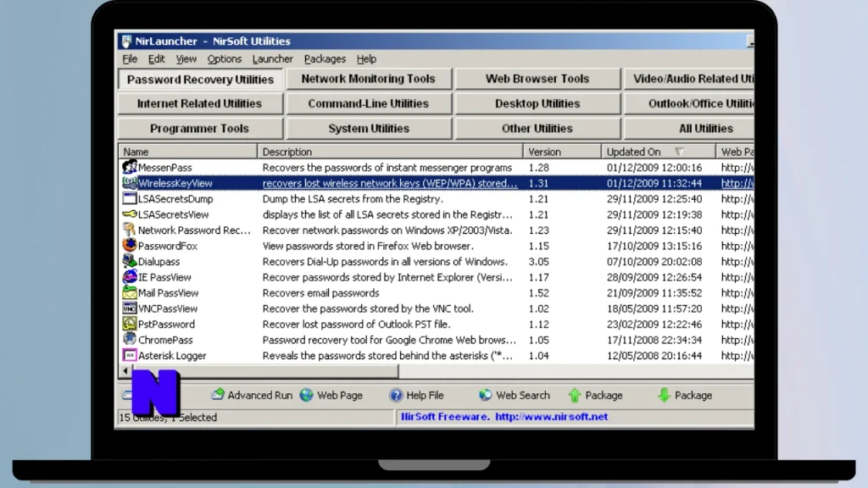Open the Options menu
The width and height of the screenshot is (868, 488).
pos(224,58)
